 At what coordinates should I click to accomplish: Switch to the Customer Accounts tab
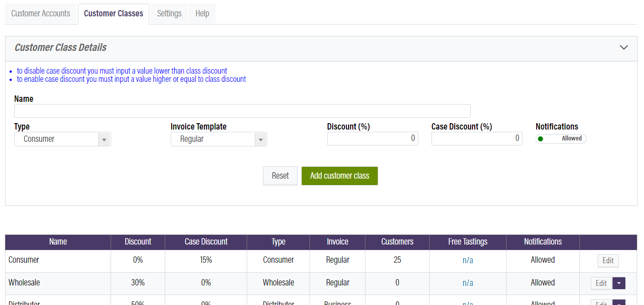click(41, 14)
